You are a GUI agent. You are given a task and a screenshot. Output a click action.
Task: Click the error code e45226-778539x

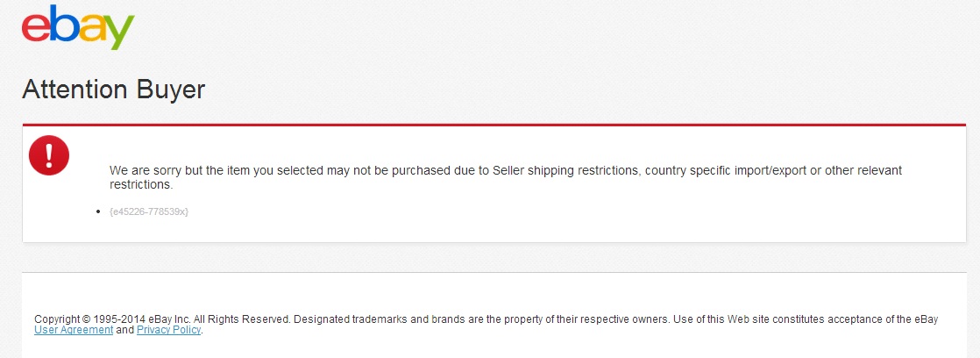149,211
